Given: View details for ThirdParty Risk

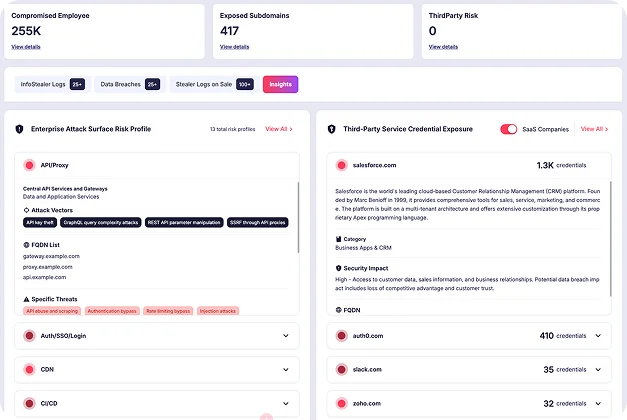Looking at the screenshot, I should pos(443,47).
